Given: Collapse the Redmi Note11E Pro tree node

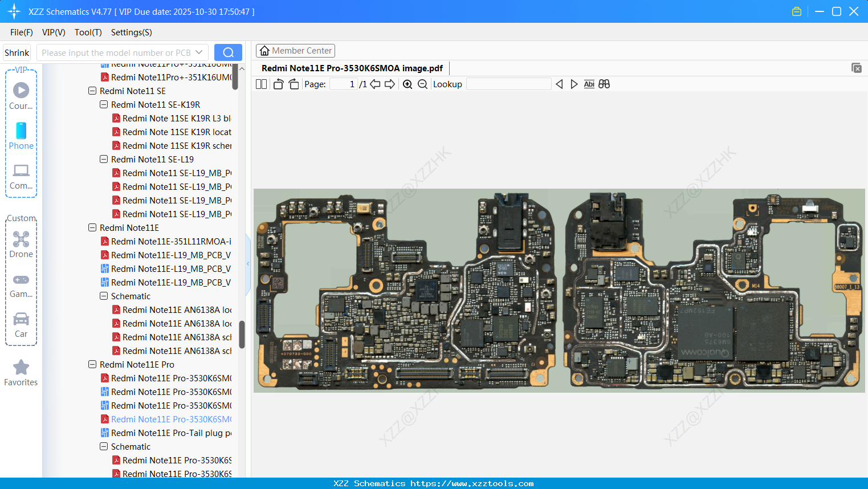Looking at the screenshot, I should 92,364.
